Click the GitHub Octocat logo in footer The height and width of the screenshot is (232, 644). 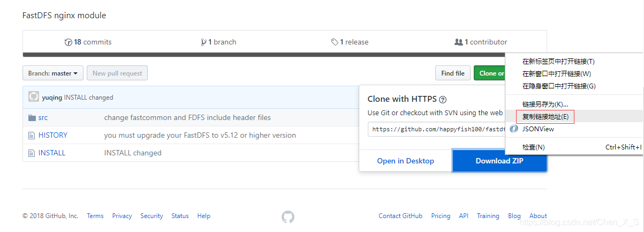288,216
